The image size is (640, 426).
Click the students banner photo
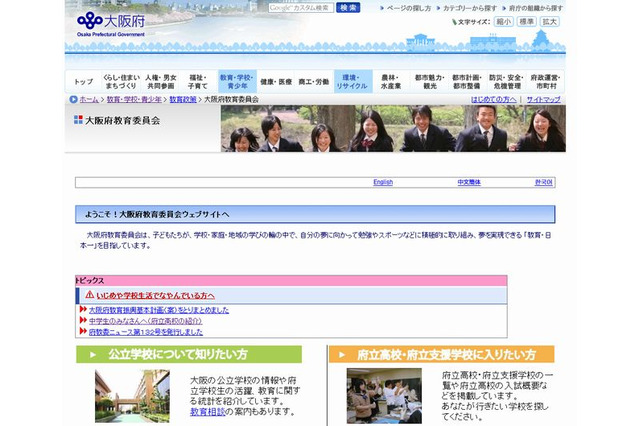point(393,129)
